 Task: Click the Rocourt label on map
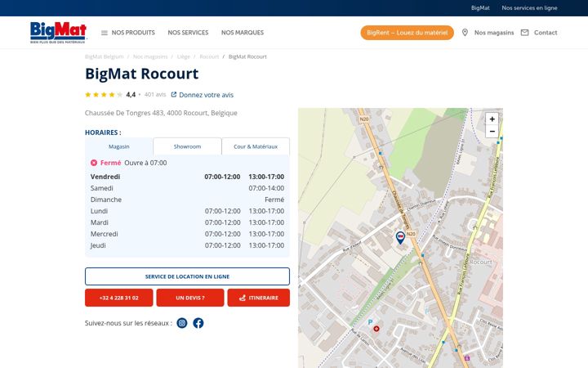pos(481,263)
